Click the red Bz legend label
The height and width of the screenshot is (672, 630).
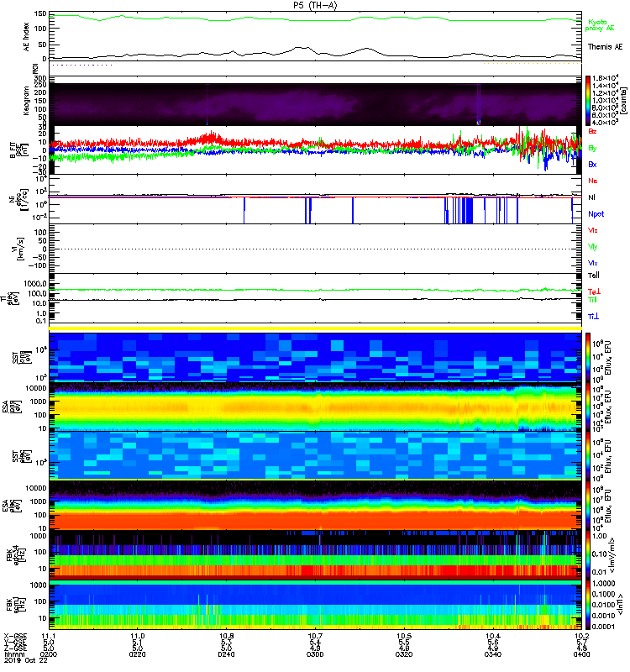coord(592,131)
